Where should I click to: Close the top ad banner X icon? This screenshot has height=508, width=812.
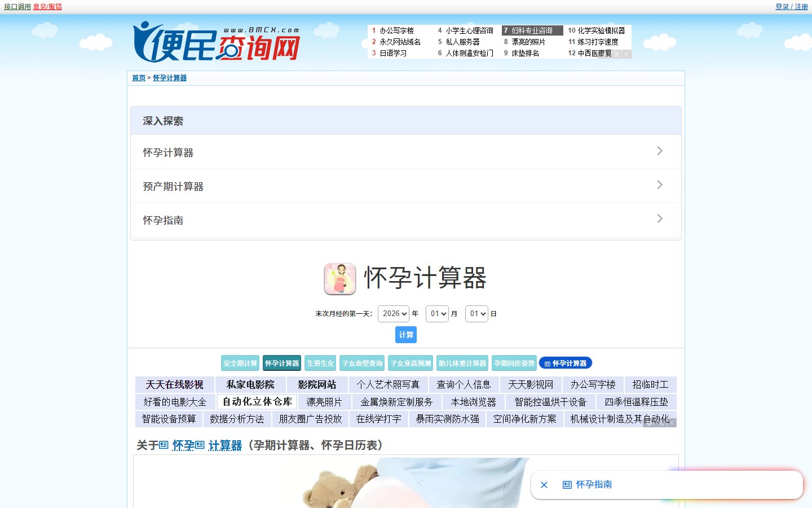point(626,54)
